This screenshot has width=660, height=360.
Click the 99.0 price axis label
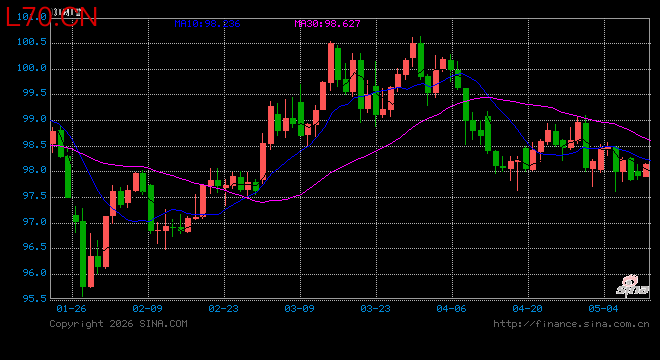tap(35, 119)
